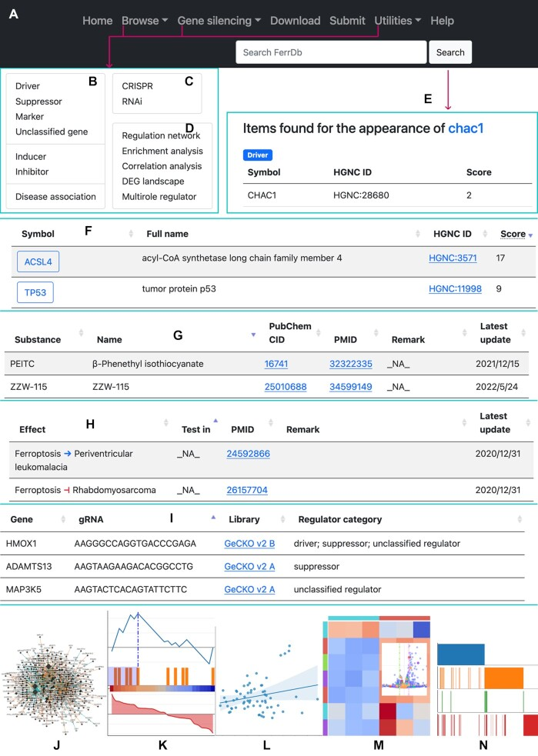Click the Search button
The width and height of the screenshot is (538, 756).
tap(450, 52)
